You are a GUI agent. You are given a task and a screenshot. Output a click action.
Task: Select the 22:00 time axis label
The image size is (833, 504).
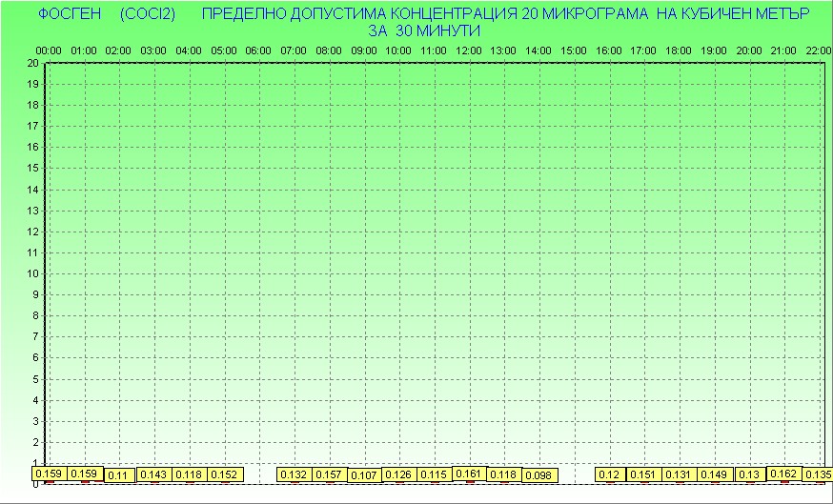tap(818, 50)
